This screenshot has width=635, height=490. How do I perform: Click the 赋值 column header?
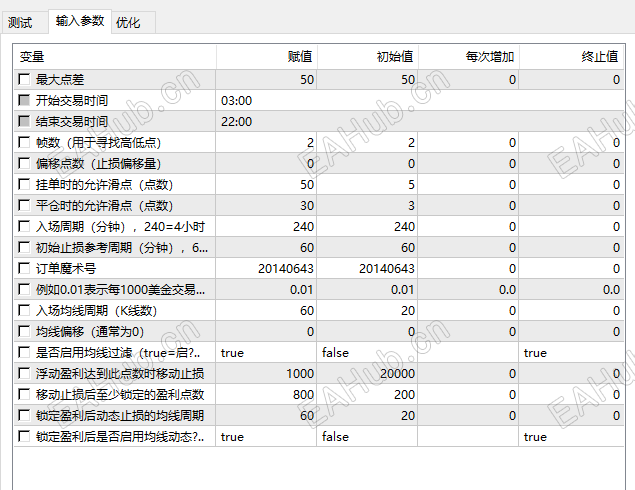[x=266, y=57]
